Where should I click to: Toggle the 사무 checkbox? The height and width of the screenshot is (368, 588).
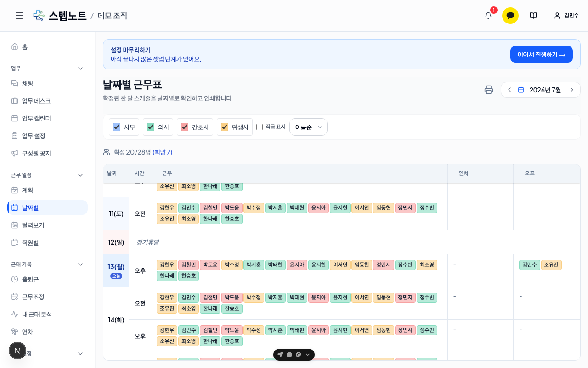point(117,127)
